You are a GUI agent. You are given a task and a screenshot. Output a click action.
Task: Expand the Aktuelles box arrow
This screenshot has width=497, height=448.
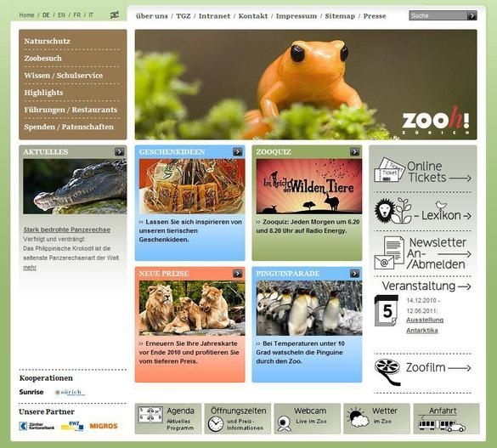click(120, 152)
